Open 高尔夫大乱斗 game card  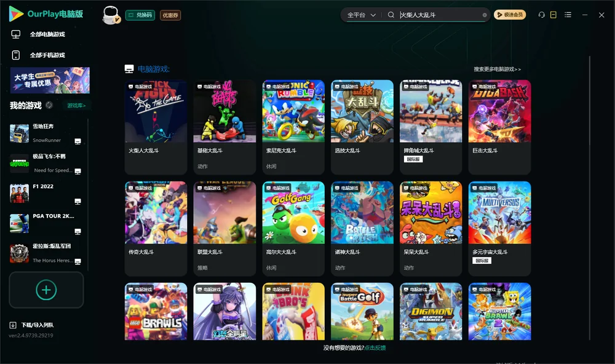(293, 229)
